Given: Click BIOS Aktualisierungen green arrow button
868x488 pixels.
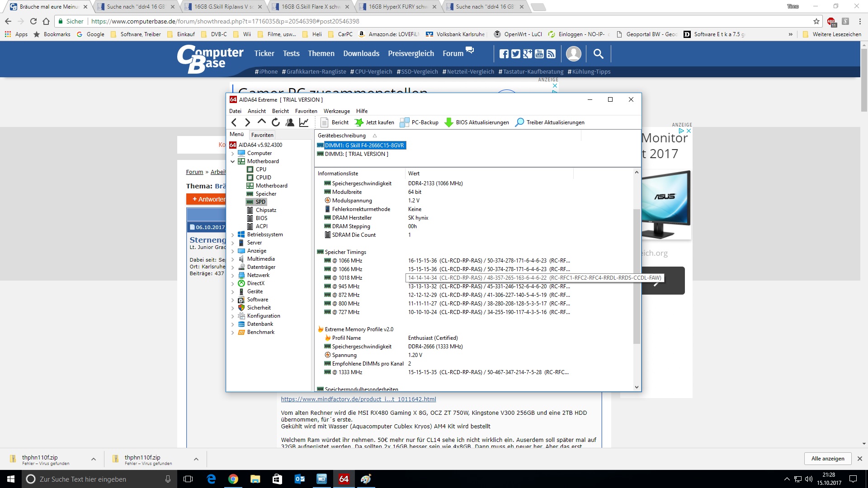Looking at the screenshot, I should tap(477, 122).
